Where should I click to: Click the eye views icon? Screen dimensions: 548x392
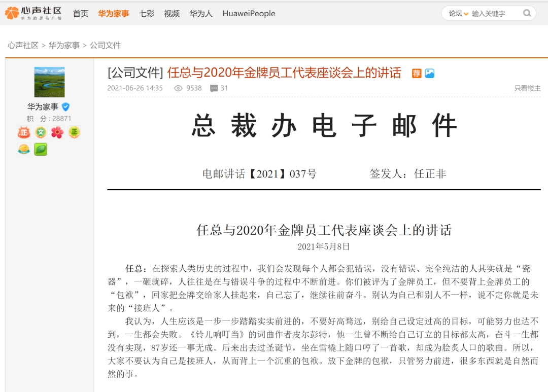[178, 88]
